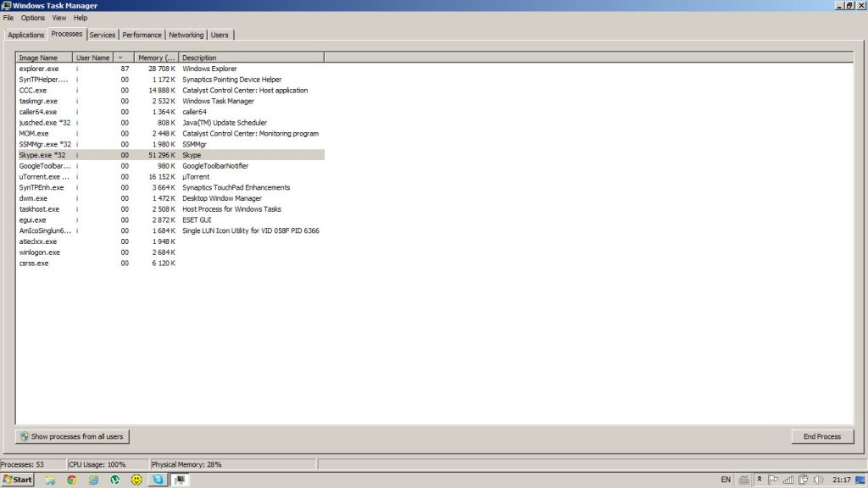
Task: Click the End Process button
Action: pos(821,436)
